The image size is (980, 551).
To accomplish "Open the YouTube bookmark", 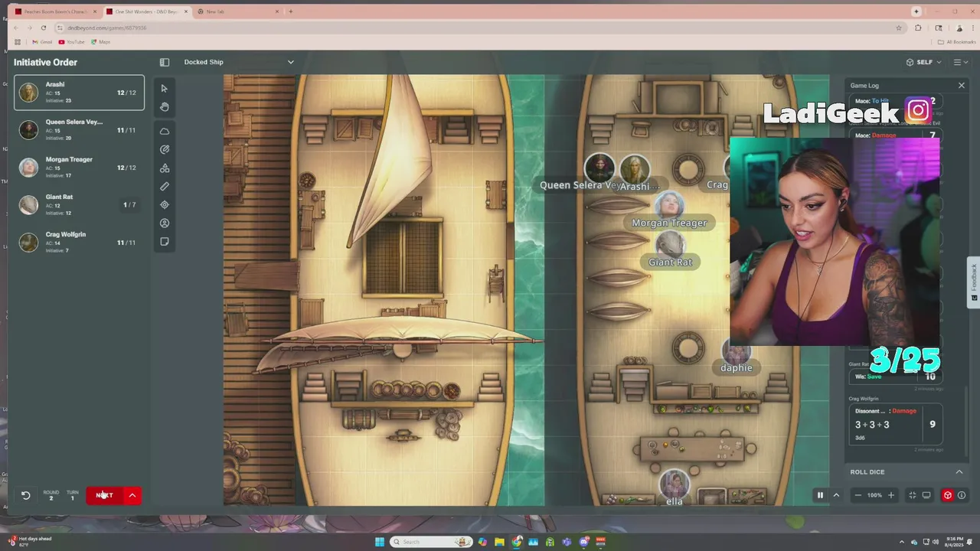I will pos(72,42).
